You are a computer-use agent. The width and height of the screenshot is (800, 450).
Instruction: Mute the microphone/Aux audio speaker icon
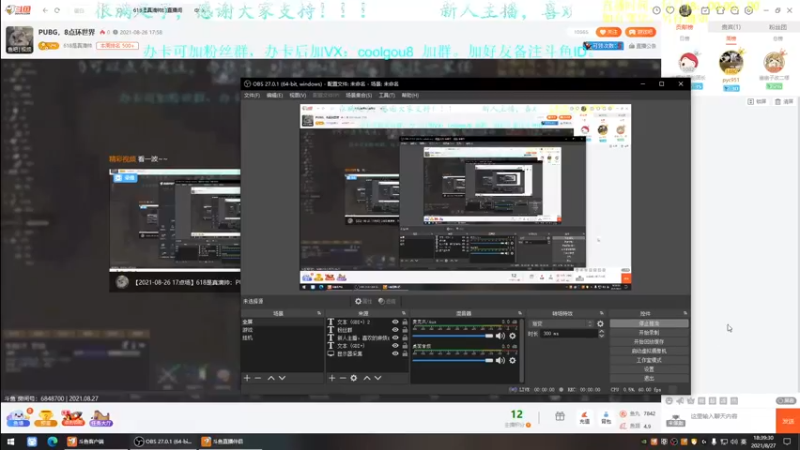[x=501, y=336]
